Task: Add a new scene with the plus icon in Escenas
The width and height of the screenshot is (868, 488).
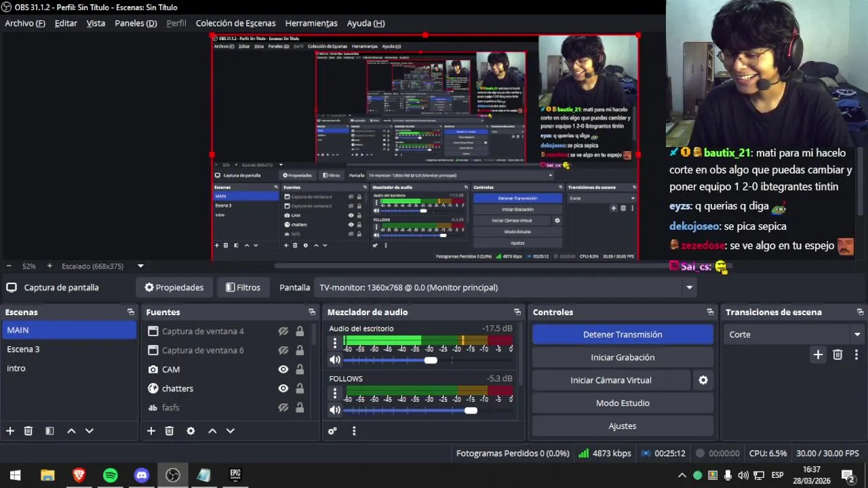Action: 10,431
